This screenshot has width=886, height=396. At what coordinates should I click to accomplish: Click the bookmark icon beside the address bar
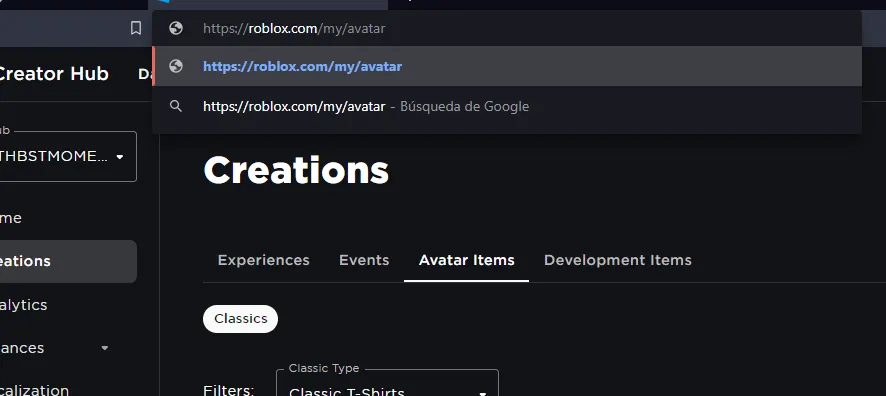click(x=136, y=28)
